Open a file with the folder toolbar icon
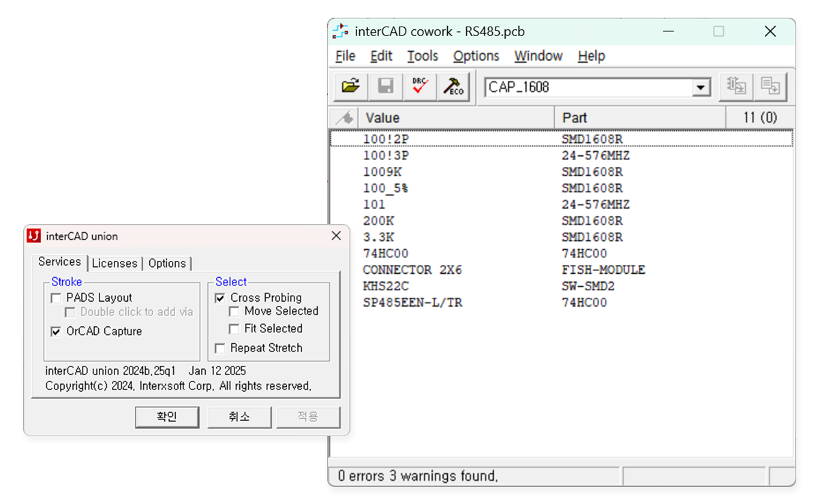Viewport: 818px width, 504px height. [x=350, y=86]
